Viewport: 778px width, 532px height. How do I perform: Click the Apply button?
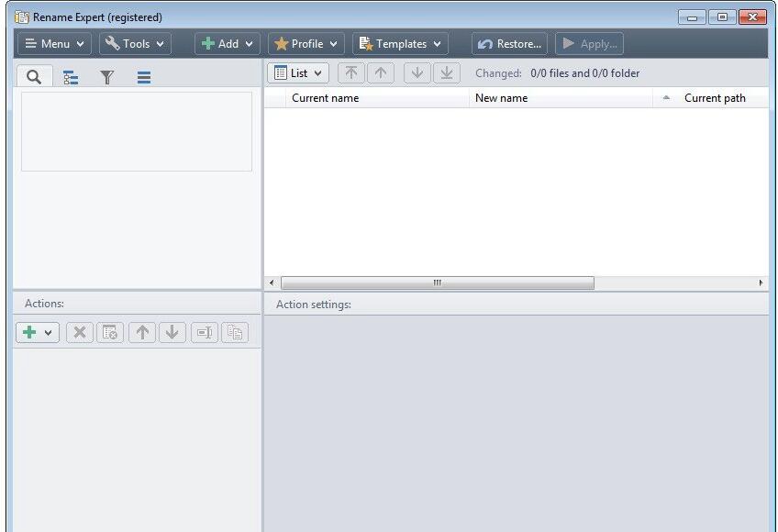tap(589, 44)
